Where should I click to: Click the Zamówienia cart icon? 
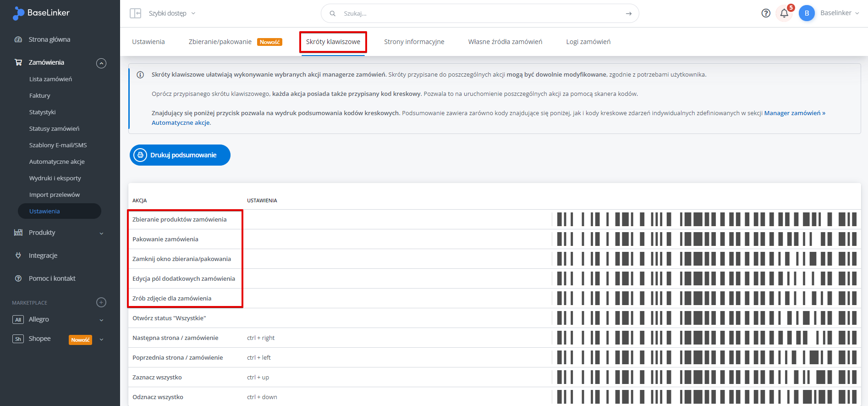18,62
